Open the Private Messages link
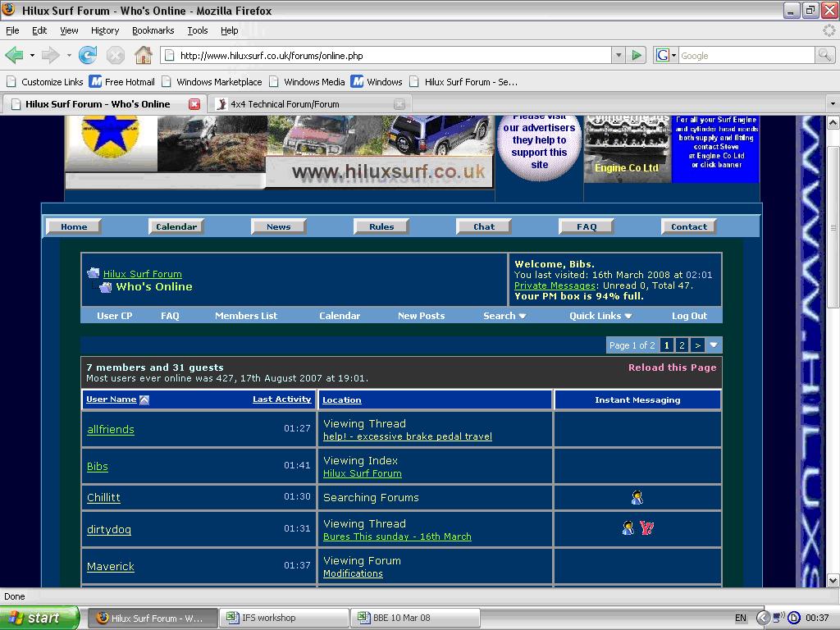 (x=555, y=285)
